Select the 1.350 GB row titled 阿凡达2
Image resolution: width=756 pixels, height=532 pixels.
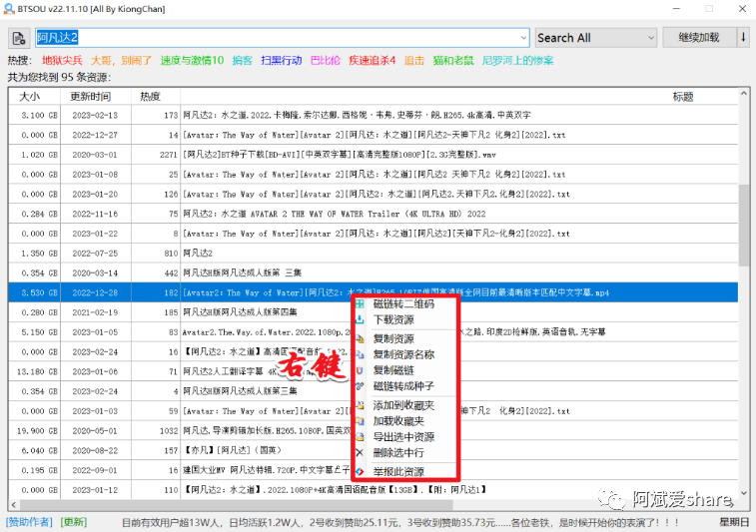tap(374, 254)
